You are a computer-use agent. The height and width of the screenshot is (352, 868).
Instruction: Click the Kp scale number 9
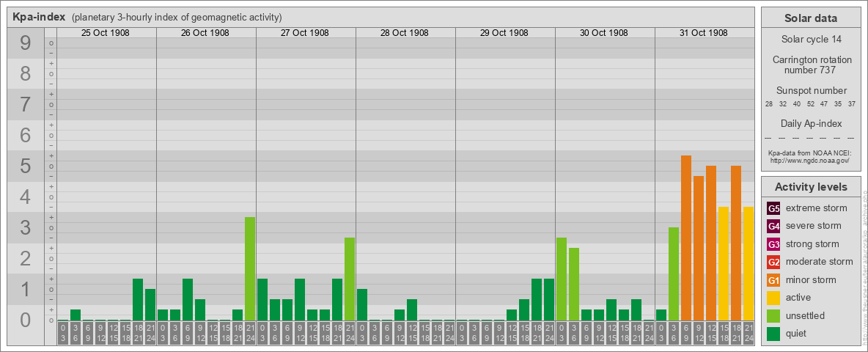tap(25, 43)
